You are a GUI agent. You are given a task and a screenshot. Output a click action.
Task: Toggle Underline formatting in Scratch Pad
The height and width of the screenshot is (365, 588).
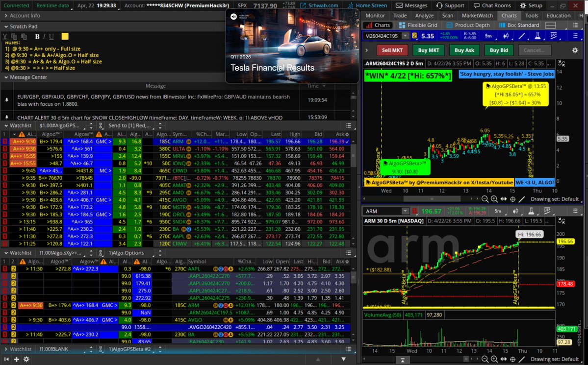pyautogui.click(x=51, y=36)
